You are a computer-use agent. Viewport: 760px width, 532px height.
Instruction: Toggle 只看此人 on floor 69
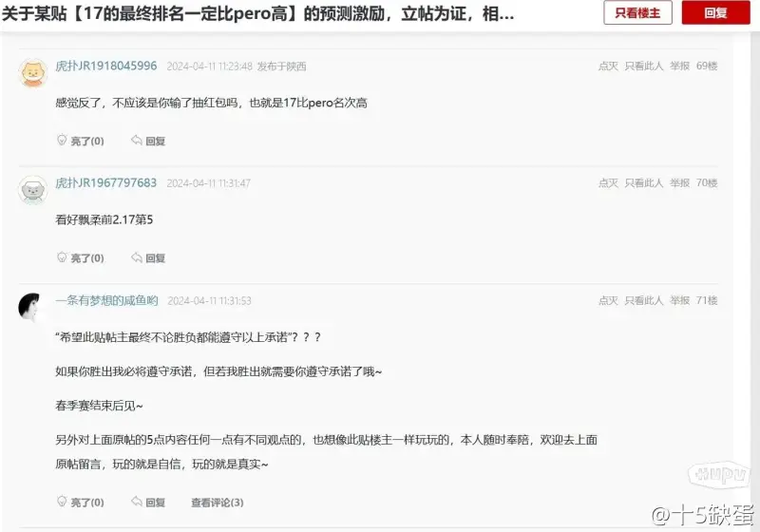[644, 66]
